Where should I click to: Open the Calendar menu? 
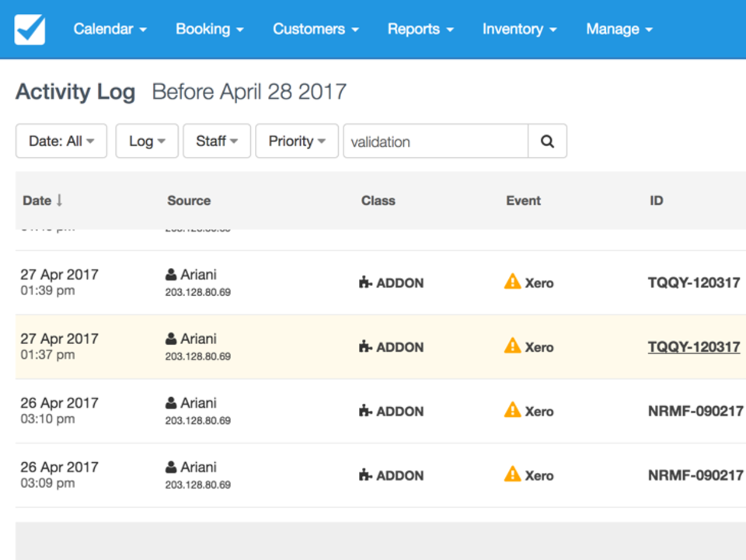(110, 29)
